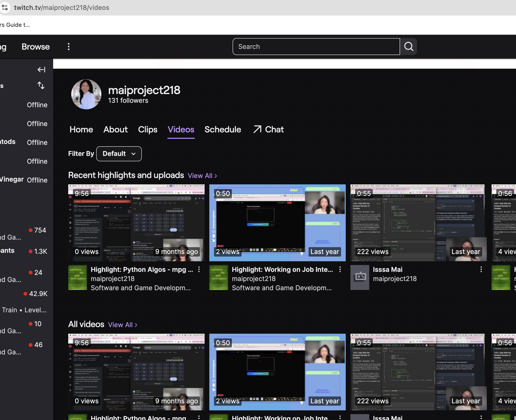Play the 0:50 thumbnail under All videos
This screenshot has width=516, height=420.
(277, 372)
